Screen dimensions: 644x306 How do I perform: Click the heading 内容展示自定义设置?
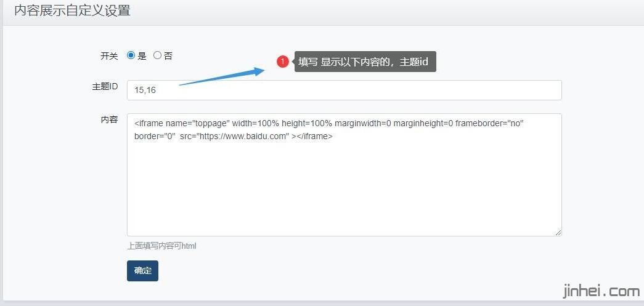click(72, 10)
